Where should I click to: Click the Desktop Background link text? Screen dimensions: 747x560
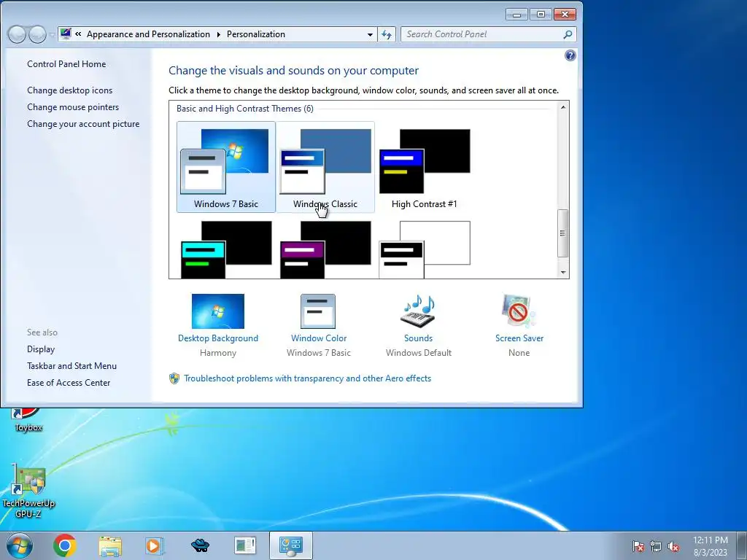coord(217,338)
